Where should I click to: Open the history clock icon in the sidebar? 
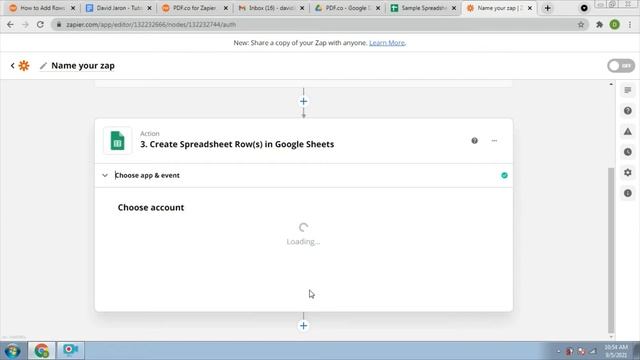pos(628,152)
